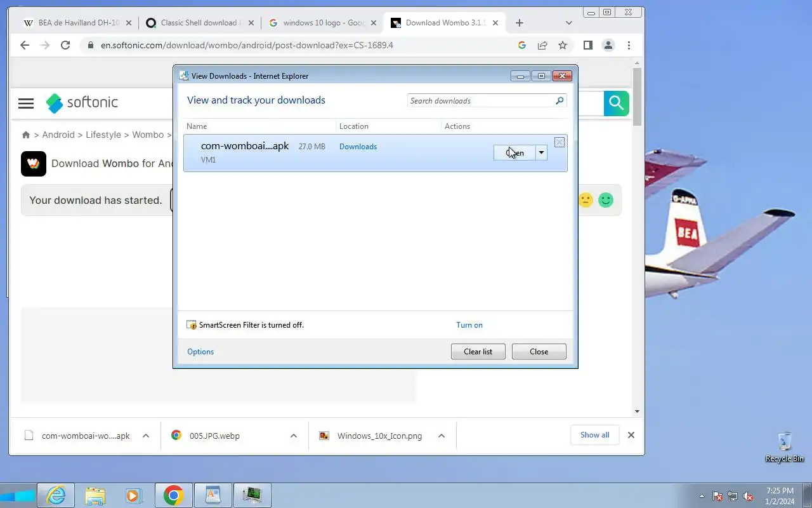Click the home breadcrumb icon
This screenshot has height=508, width=812.
tap(26, 135)
